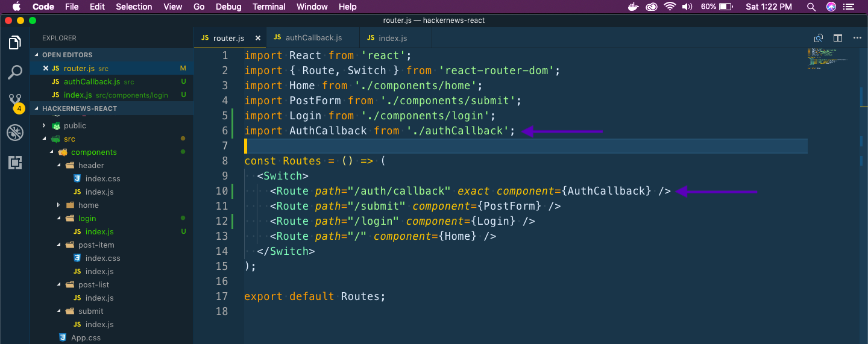Viewport: 868px width, 344px height.
Task: Open the Terminal menu
Action: coord(269,7)
